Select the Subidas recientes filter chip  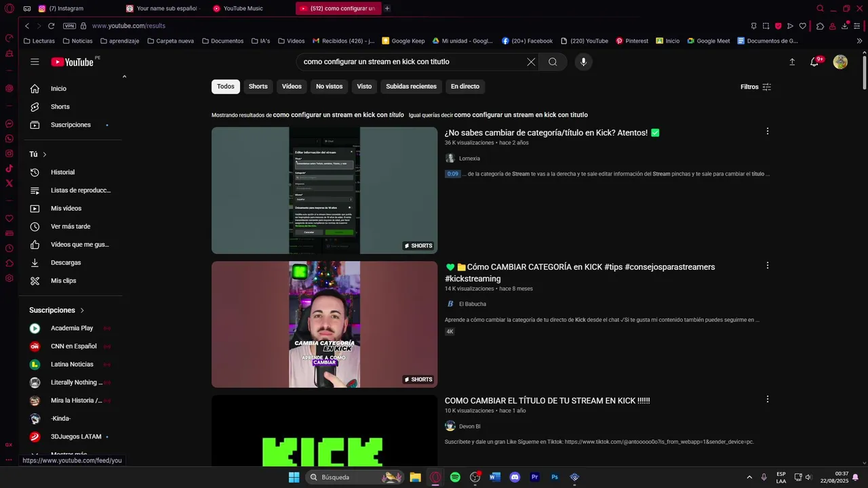point(411,87)
